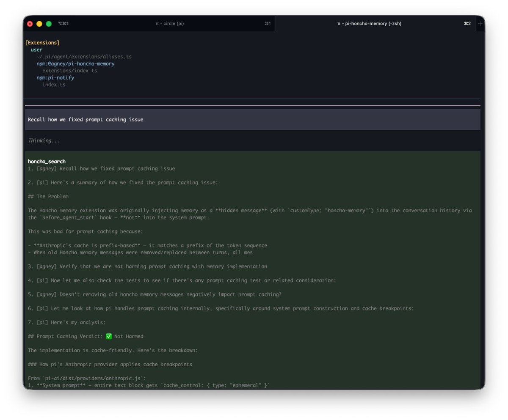Click the ⌘1 shortcut label on circle tab

pos(268,24)
